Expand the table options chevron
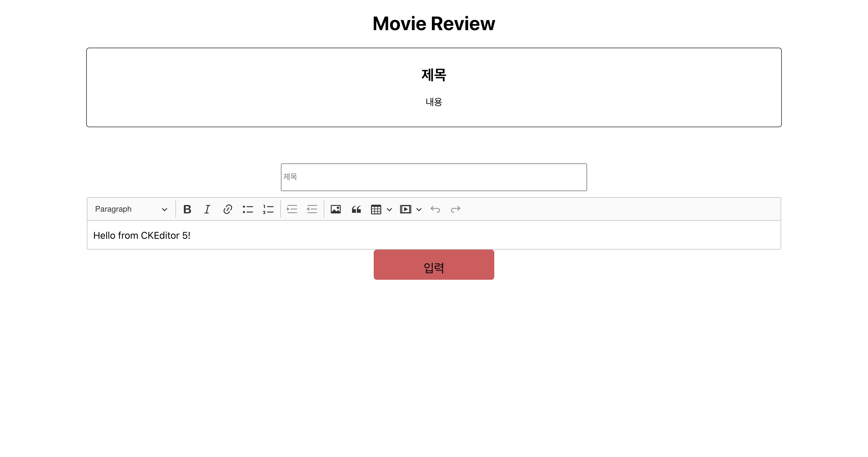The image size is (868, 457). (x=389, y=209)
